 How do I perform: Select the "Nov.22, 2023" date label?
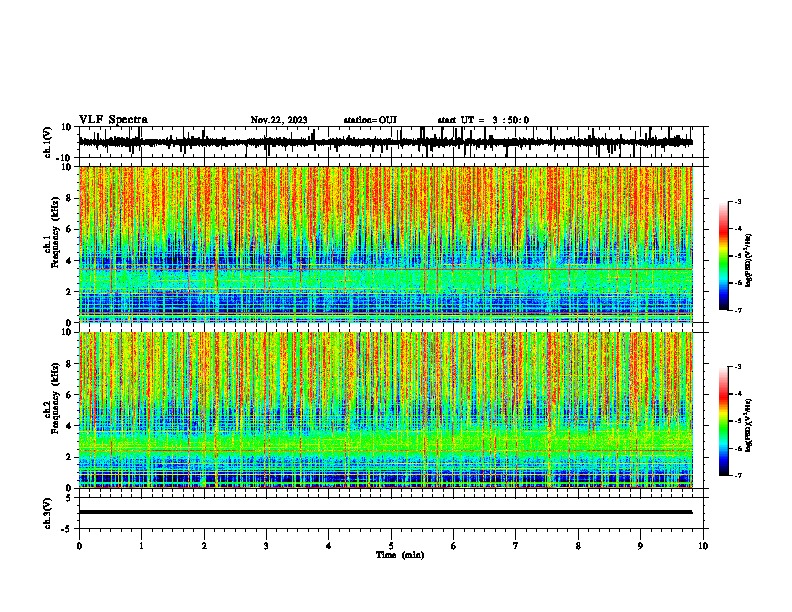(279, 120)
